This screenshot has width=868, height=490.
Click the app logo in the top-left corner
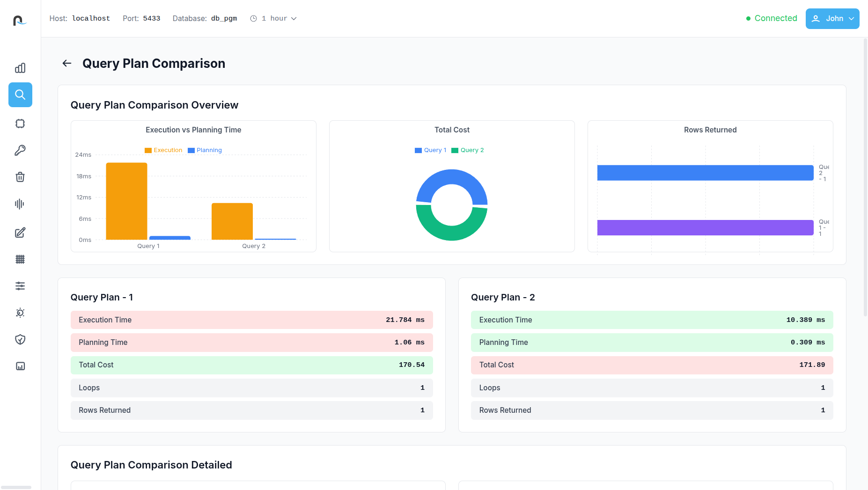pyautogui.click(x=20, y=21)
